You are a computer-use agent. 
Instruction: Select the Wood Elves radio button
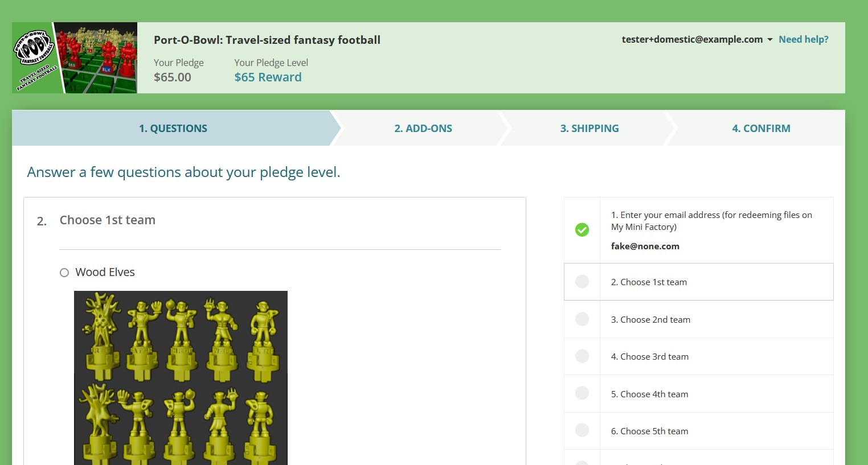pyautogui.click(x=64, y=273)
